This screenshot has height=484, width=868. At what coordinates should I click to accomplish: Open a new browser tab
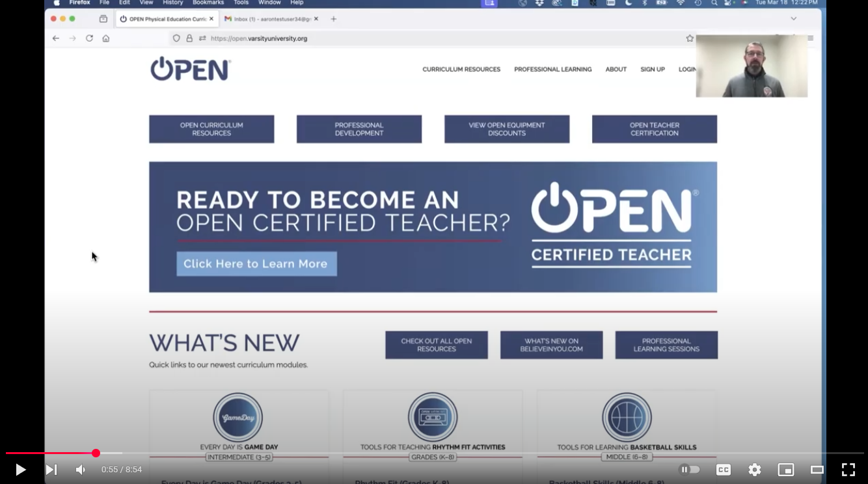[x=334, y=19]
